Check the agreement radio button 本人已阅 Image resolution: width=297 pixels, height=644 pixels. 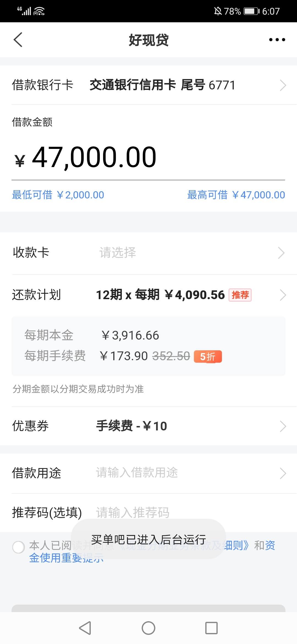(19, 547)
